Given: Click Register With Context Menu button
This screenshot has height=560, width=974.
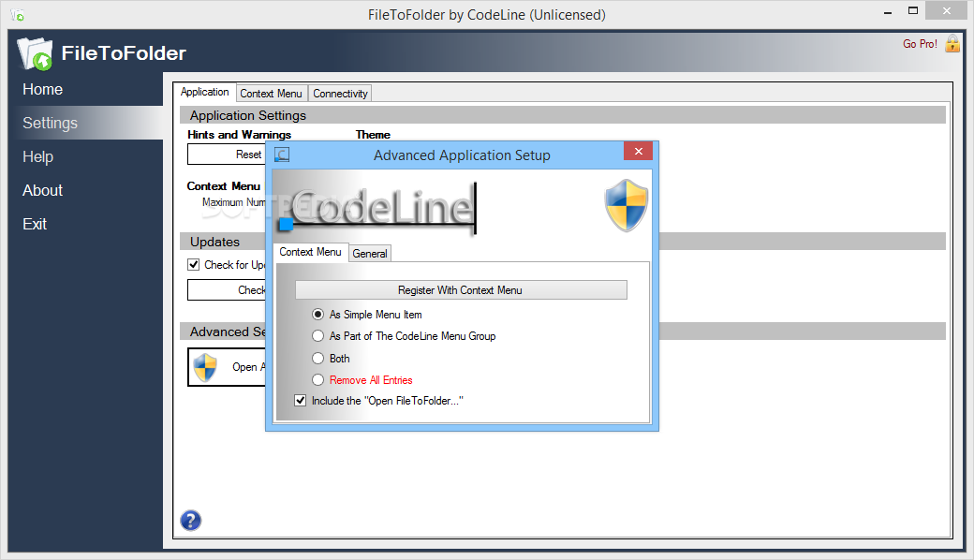Looking at the screenshot, I should (461, 290).
